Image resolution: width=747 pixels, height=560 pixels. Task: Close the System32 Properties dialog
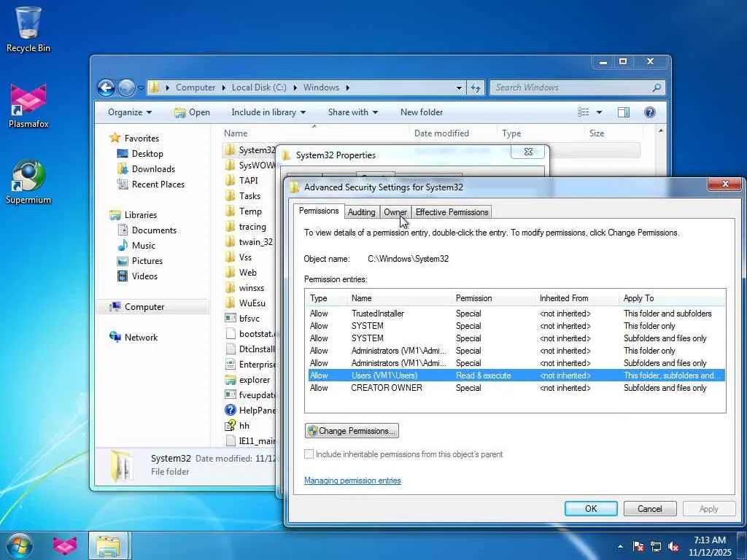pyautogui.click(x=528, y=152)
